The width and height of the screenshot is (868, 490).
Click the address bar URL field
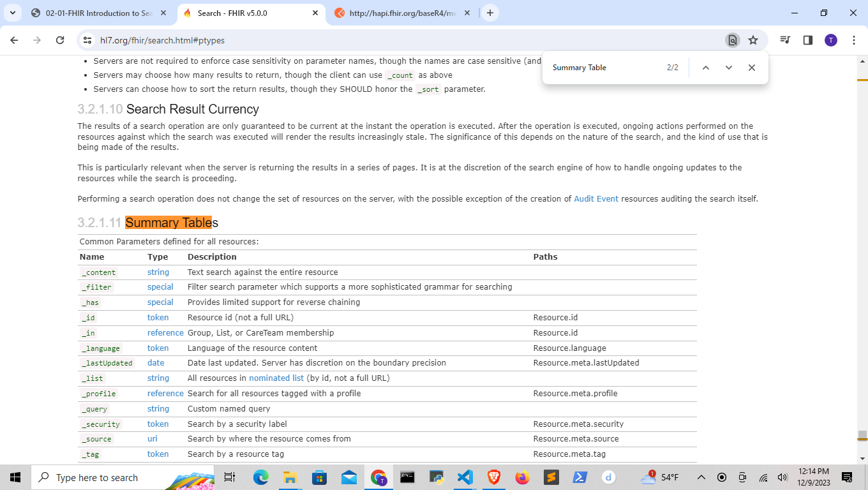coord(408,40)
